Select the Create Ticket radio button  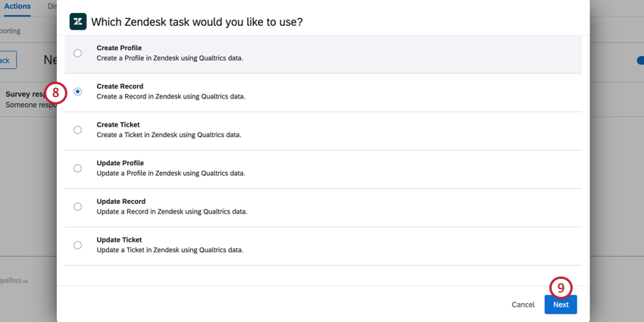[77, 130]
